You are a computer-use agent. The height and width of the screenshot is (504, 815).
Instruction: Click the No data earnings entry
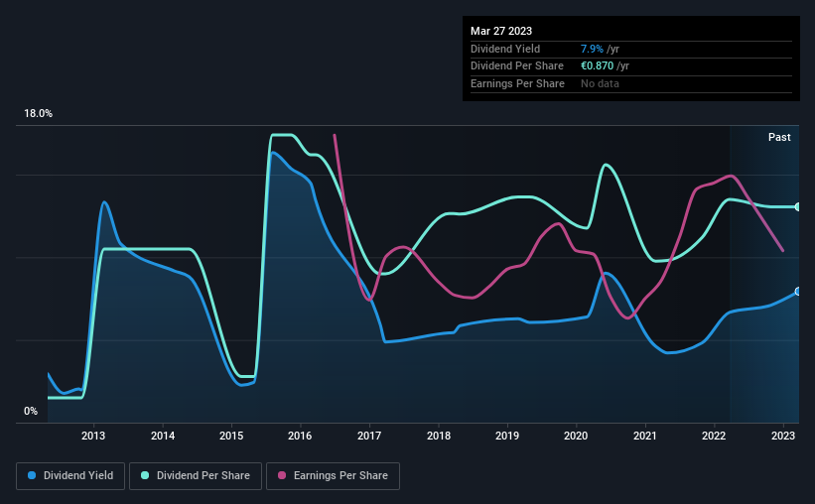tap(600, 83)
